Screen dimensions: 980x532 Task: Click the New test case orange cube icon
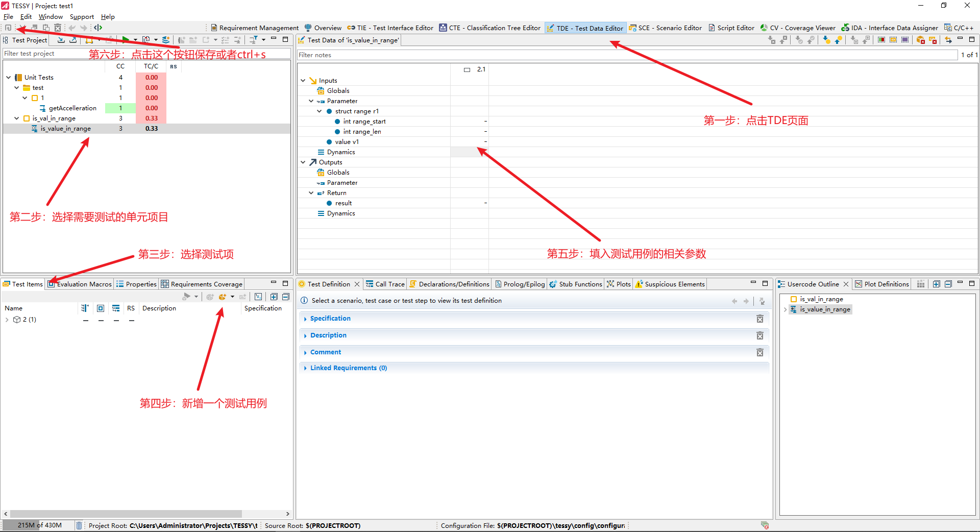click(223, 297)
